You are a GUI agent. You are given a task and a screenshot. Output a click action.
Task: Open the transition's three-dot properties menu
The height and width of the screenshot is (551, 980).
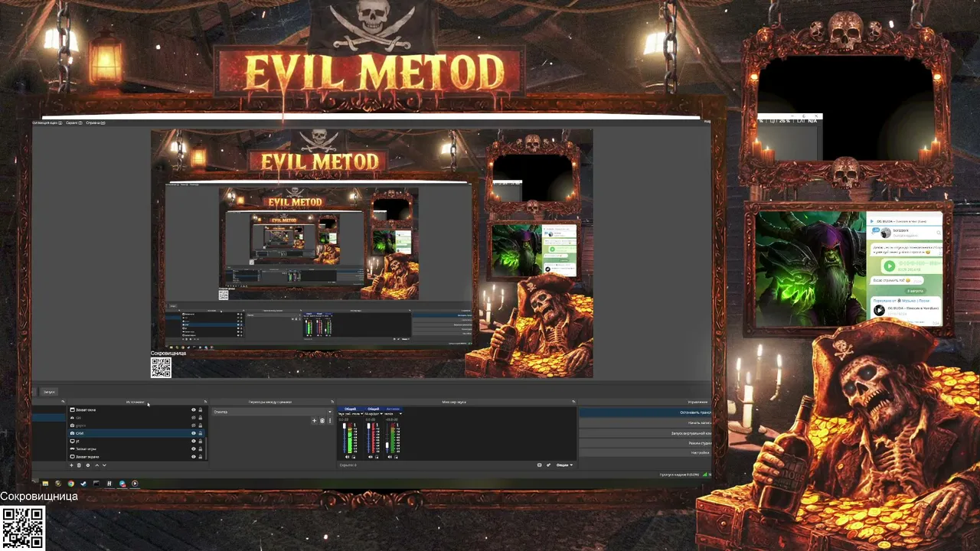(330, 420)
